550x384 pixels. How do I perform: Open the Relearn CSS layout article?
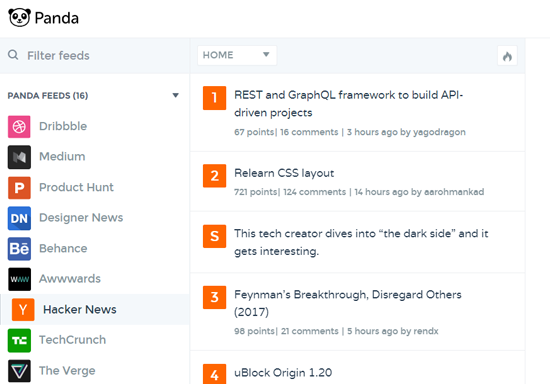[x=284, y=173]
